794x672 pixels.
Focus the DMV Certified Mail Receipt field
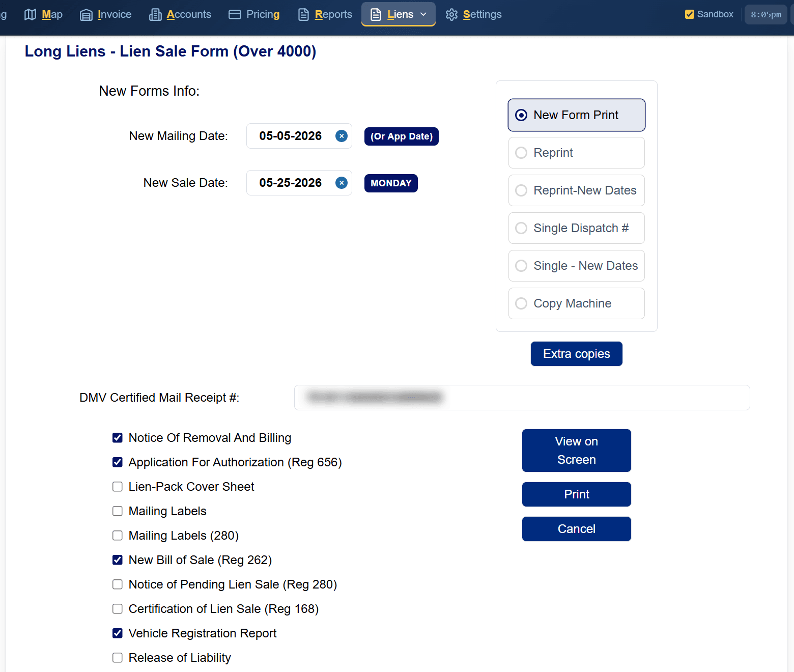(x=522, y=398)
